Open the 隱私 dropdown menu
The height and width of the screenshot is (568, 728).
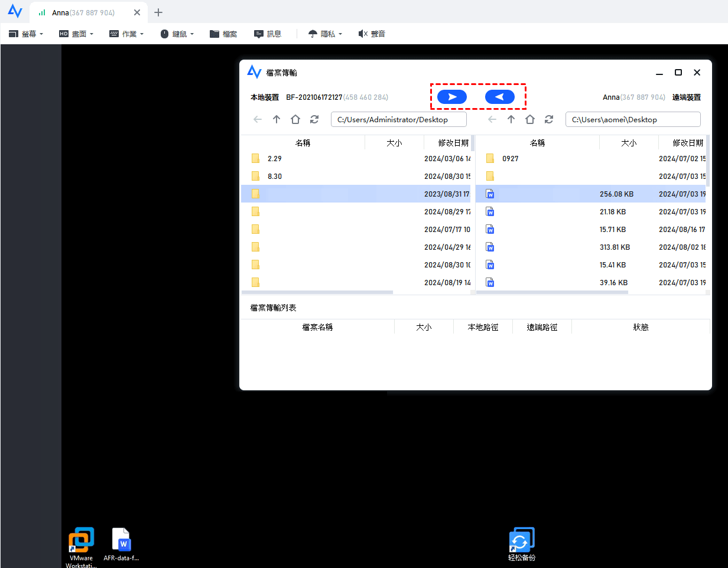pyautogui.click(x=325, y=34)
